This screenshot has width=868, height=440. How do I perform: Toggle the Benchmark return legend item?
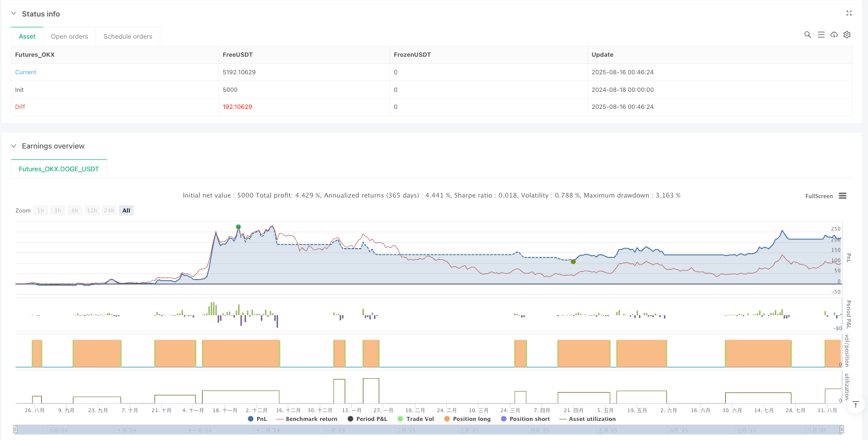pyautogui.click(x=307, y=419)
